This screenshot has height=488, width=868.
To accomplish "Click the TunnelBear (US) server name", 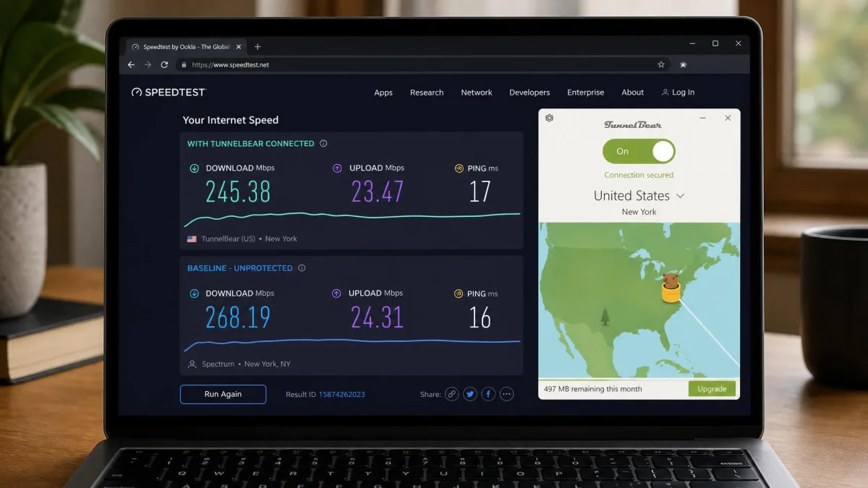I will tap(229, 239).
